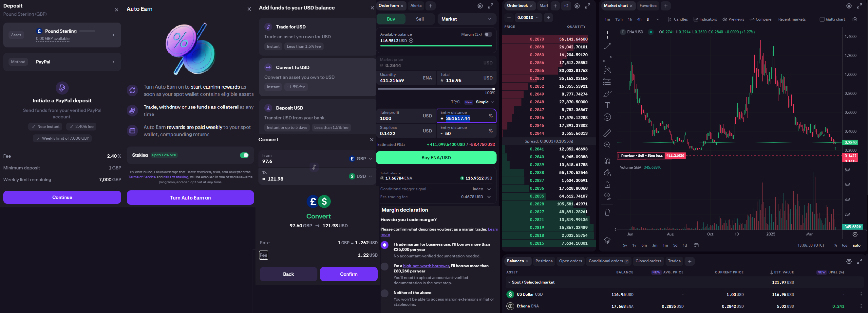Select the pattern drawing tool on chart
This screenshot has width=868, height=313.
[607, 70]
